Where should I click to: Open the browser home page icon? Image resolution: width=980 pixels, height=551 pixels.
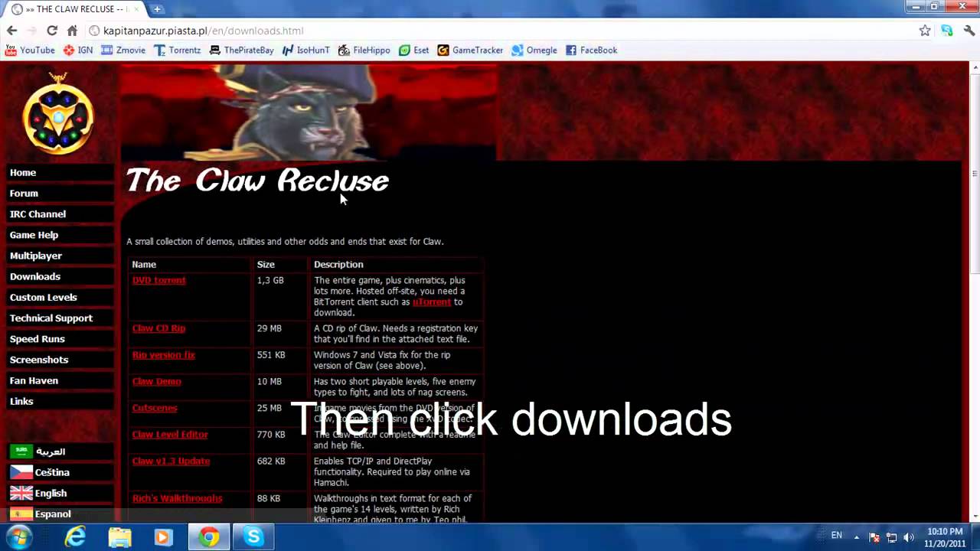click(72, 31)
